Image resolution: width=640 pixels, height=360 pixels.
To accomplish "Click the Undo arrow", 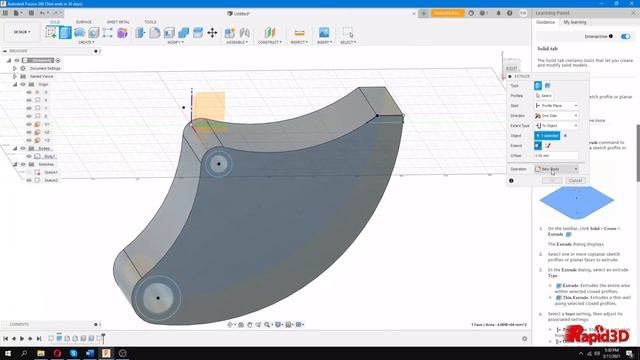I will click(x=42, y=13).
